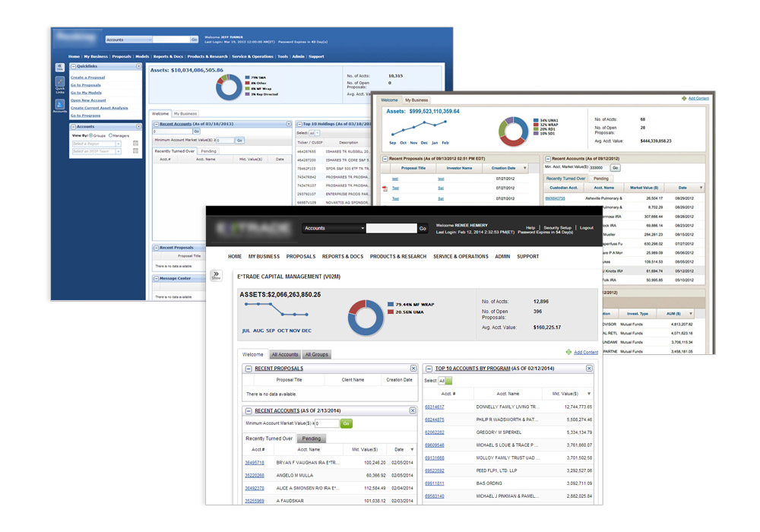Switch to the All Accounts tab

[x=285, y=355]
